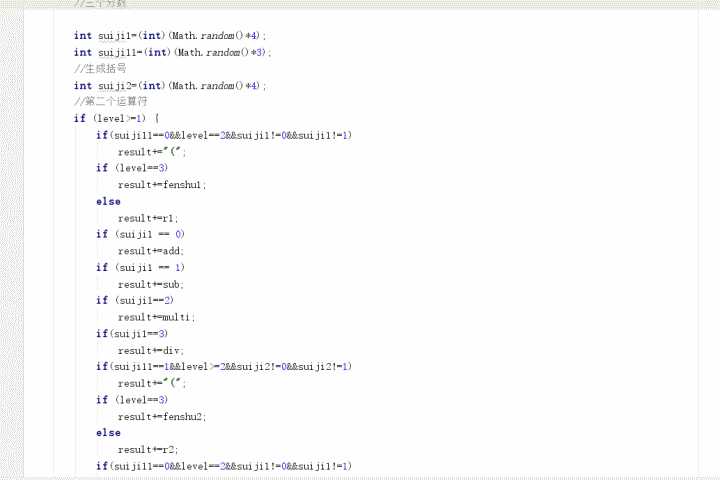The width and height of the screenshot is (720, 480).
Task: Click the line 'if(suiji1==3)'
Action: 132,333
